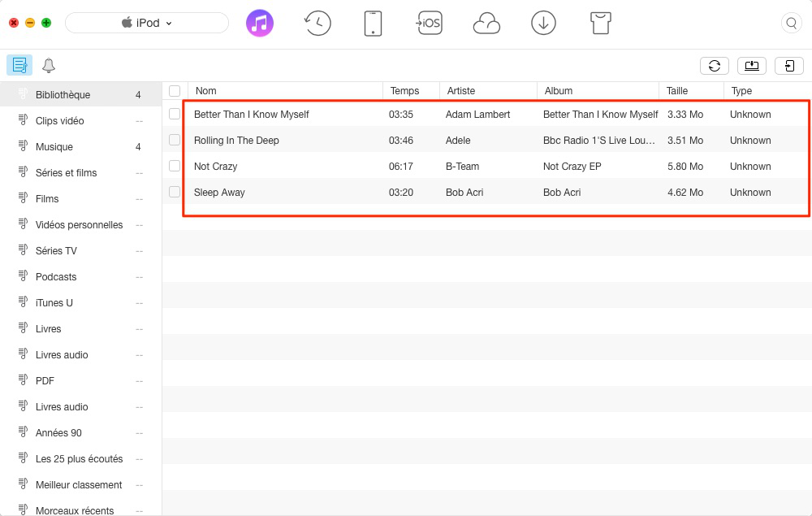Click the refresh button
This screenshot has width=812, height=516.
point(715,66)
